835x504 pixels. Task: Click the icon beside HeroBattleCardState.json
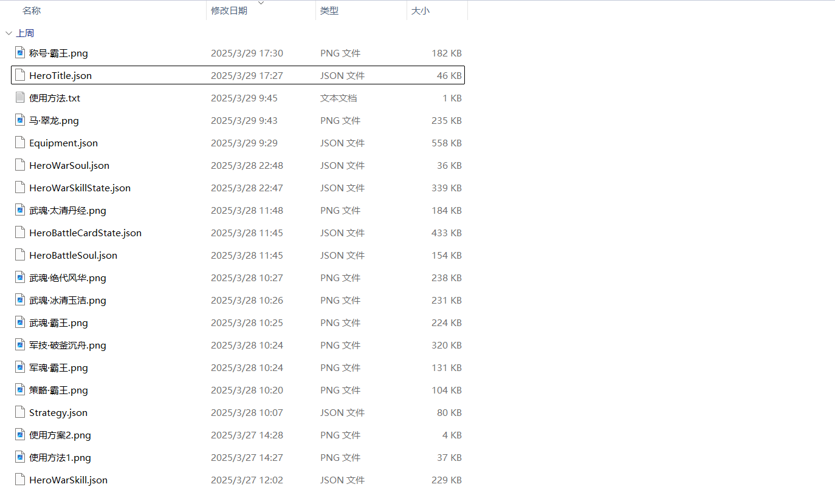20,233
